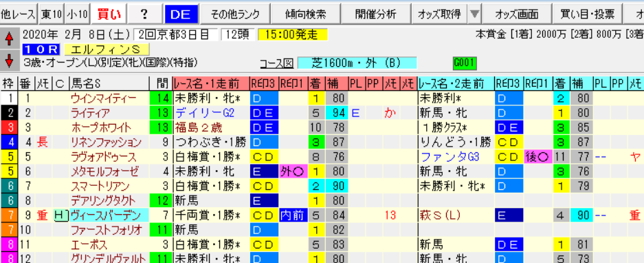Open the その他ランク menu
Image resolution: width=644 pixels, height=263 pixels.
[235, 15]
